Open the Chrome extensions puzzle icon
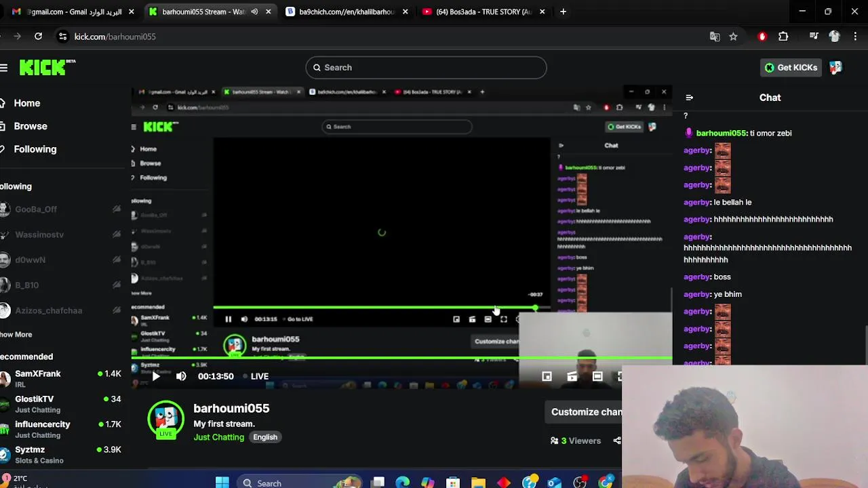This screenshot has height=488, width=868. click(783, 37)
